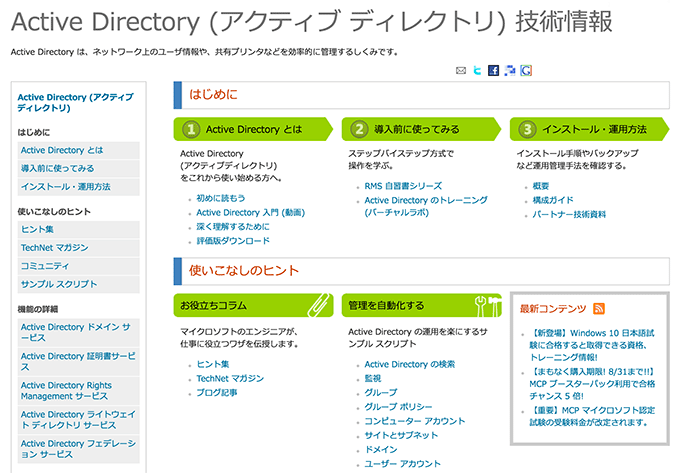This screenshot has width=680, height=473.
Task: Click the '使いこなしのヒント' section heading in the main content
Action: 244,271
